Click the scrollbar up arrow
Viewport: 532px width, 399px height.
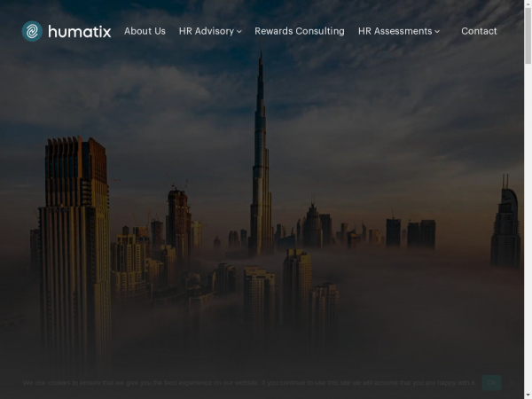(528, 3)
